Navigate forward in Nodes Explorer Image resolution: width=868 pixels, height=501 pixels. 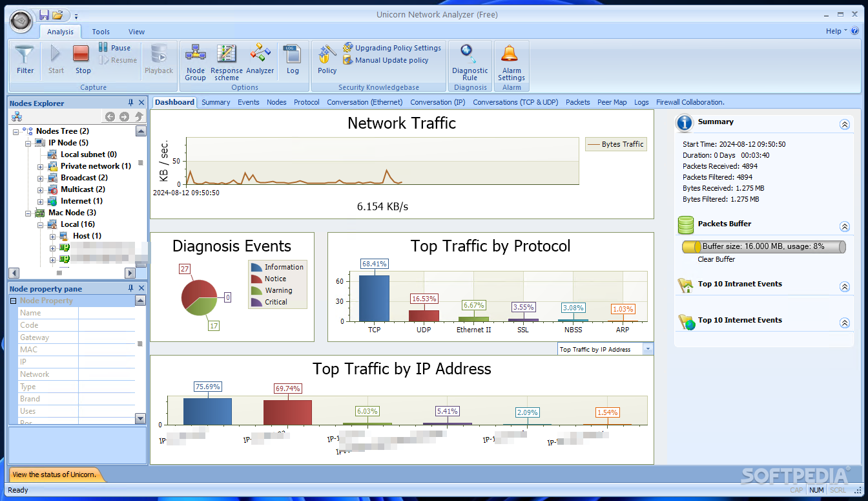pos(124,117)
